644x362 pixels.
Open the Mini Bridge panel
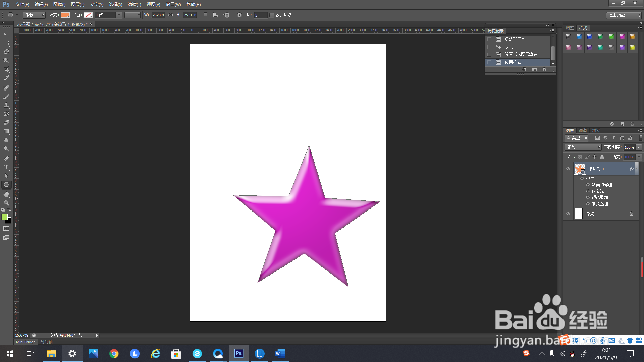tap(26, 342)
